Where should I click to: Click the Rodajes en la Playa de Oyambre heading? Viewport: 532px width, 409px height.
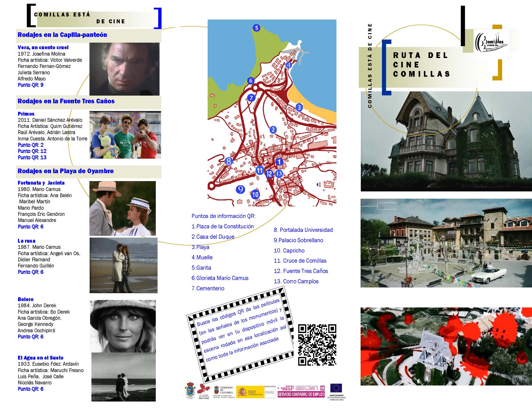pos(65,171)
